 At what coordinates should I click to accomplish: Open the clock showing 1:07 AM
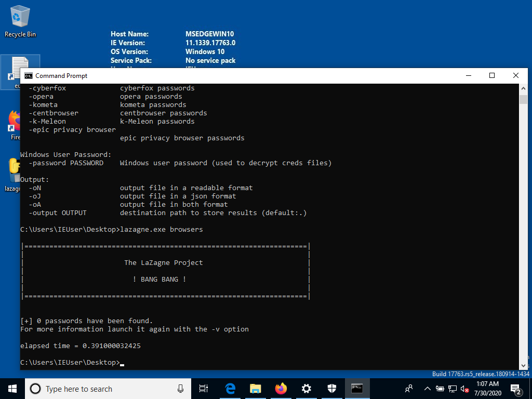487,389
